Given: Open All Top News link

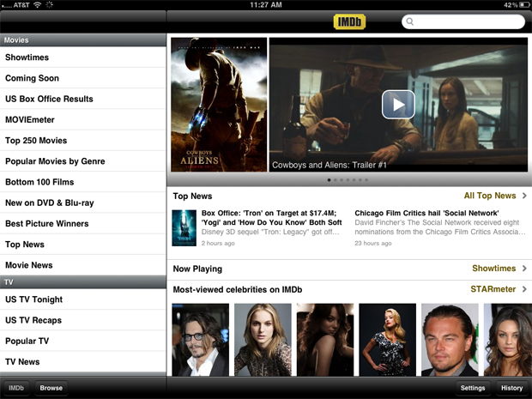Looking at the screenshot, I should coord(490,196).
